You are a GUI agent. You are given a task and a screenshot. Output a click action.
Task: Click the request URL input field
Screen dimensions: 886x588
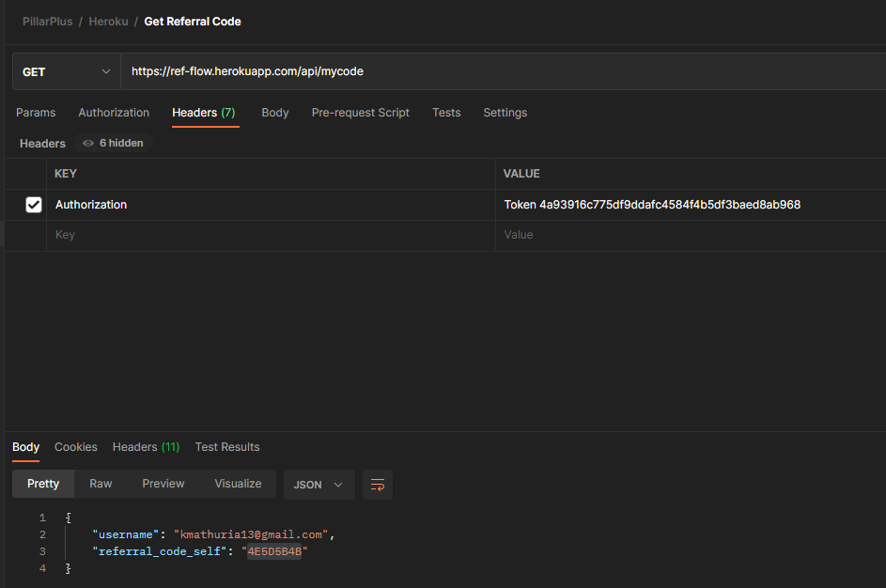[503, 71]
